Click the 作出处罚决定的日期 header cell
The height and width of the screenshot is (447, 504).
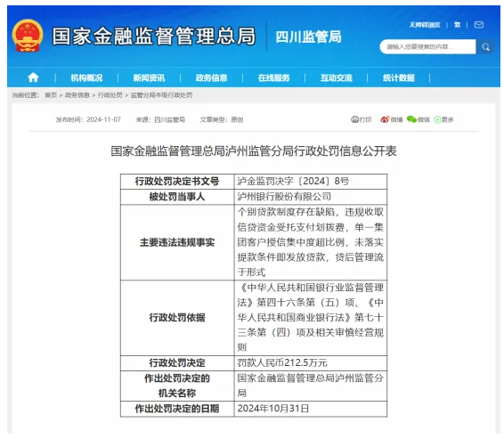point(177,409)
